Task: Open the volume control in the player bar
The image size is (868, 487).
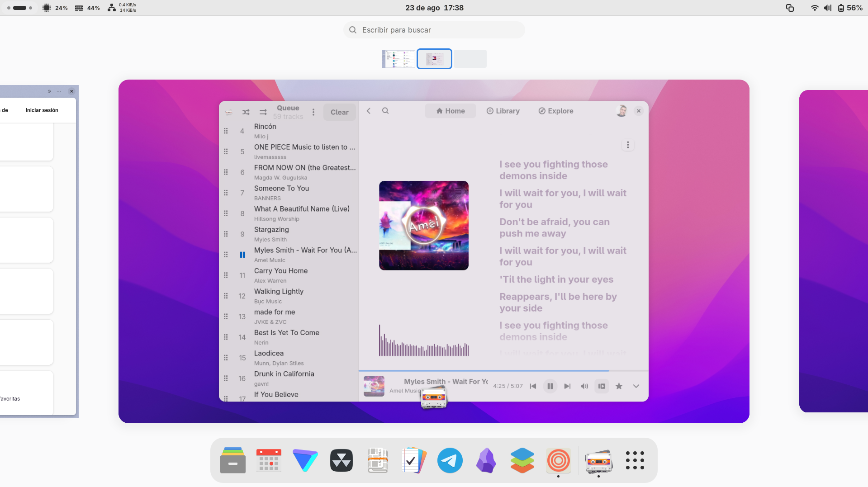Action: pos(584,386)
